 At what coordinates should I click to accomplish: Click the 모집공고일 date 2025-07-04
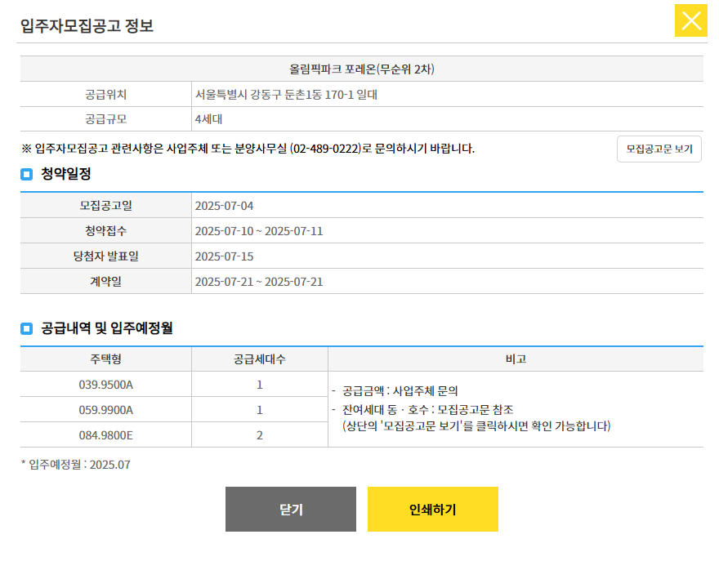coord(224,206)
